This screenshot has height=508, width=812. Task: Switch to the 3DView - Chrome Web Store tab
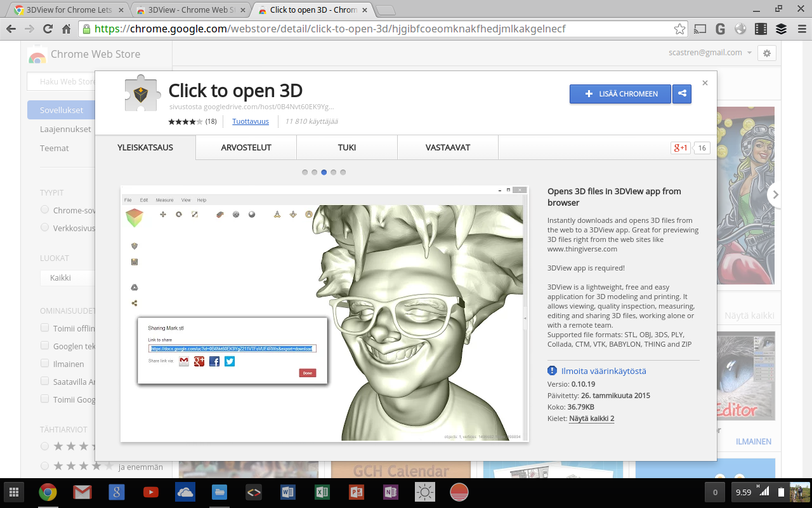[190, 10]
